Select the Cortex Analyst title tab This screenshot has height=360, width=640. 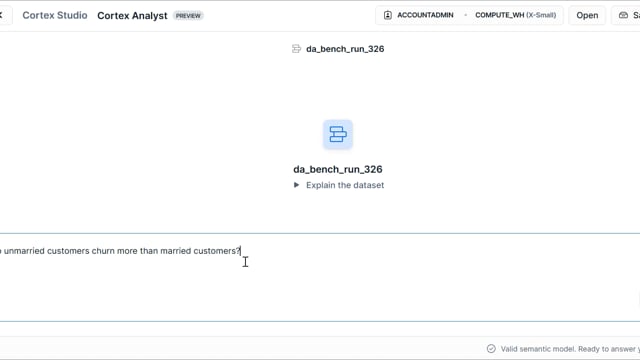point(132,16)
